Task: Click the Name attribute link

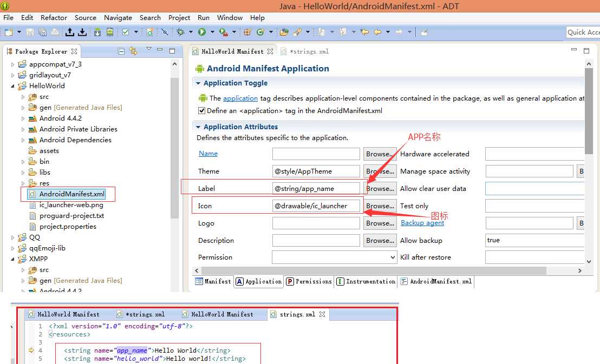Action: point(208,154)
